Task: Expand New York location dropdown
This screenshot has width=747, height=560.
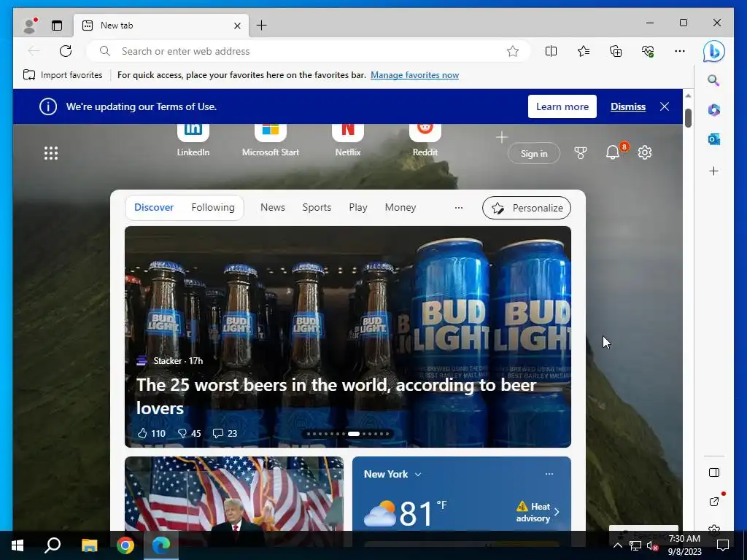Action: click(x=418, y=474)
